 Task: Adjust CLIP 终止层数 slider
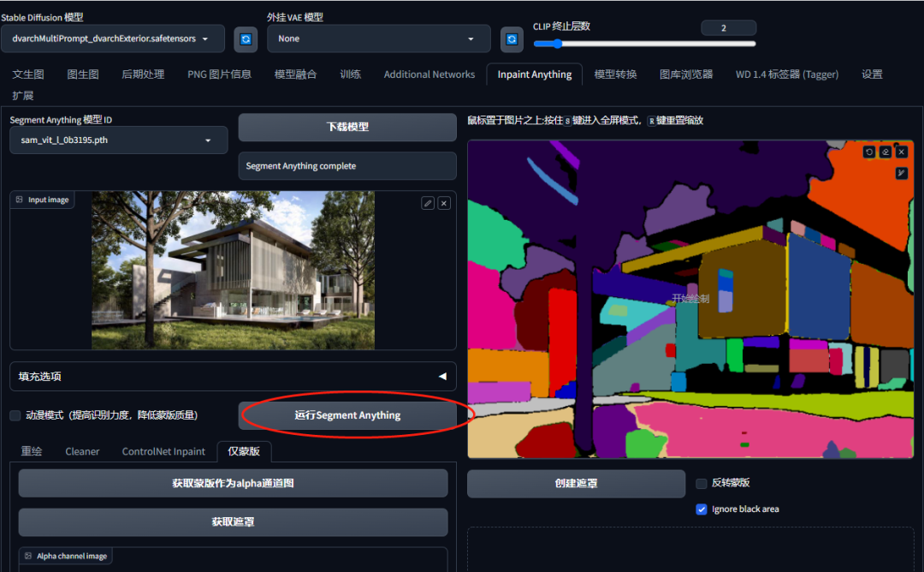click(x=644, y=44)
